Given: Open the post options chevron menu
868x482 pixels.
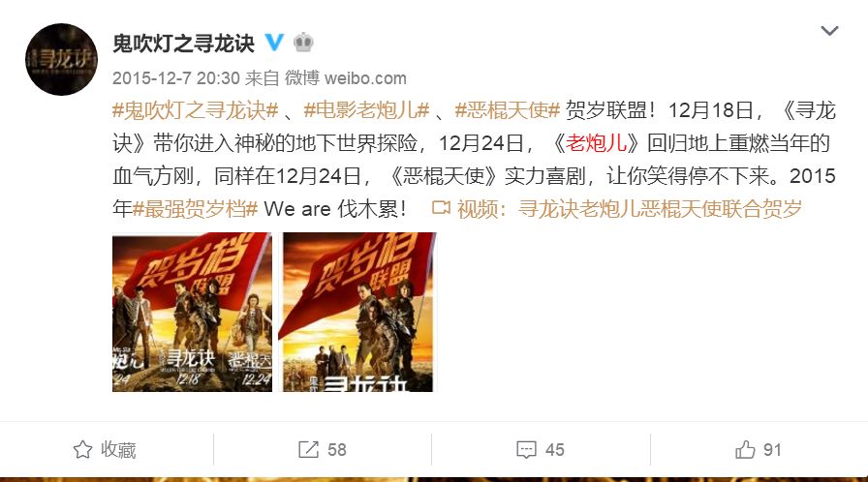Looking at the screenshot, I should click(829, 31).
